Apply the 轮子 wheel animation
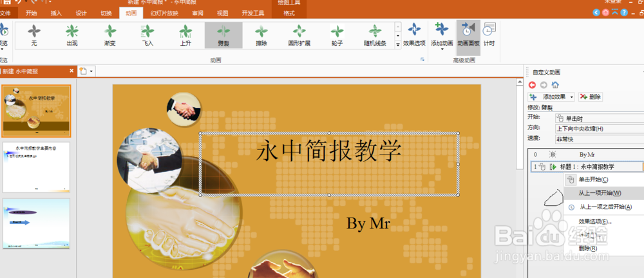644x278 pixels. point(337,35)
